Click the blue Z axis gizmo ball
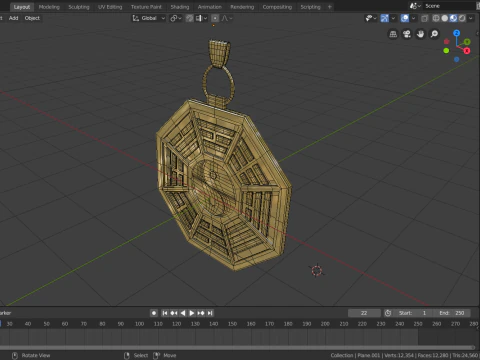 tap(456, 33)
